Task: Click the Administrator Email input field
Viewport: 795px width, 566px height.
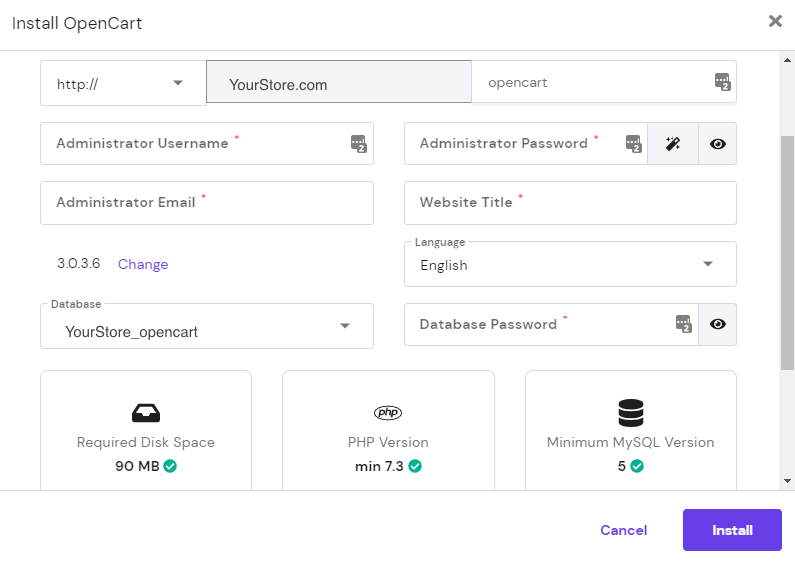Action: (x=206, y=203)
